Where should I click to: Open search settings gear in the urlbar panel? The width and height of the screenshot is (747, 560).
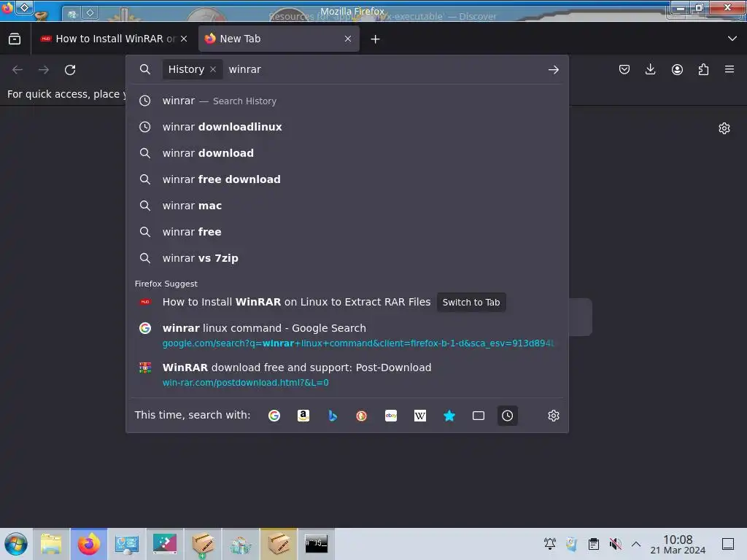tap(554, 416)
